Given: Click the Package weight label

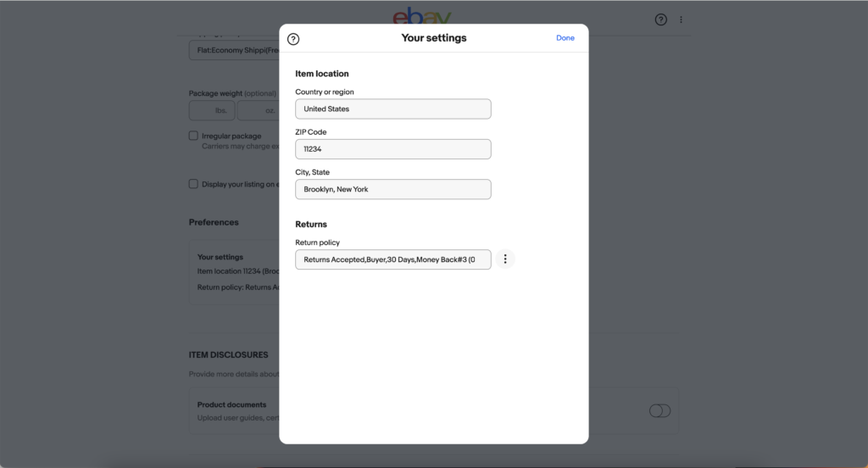Looking at the screenshot, I should coord(215,93).
